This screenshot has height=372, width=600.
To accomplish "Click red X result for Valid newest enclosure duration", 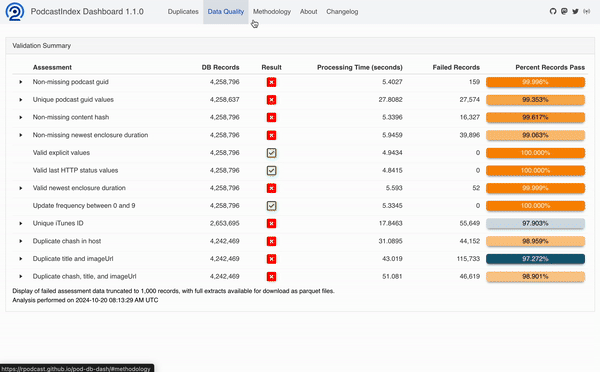I will (x=271, y=188).
